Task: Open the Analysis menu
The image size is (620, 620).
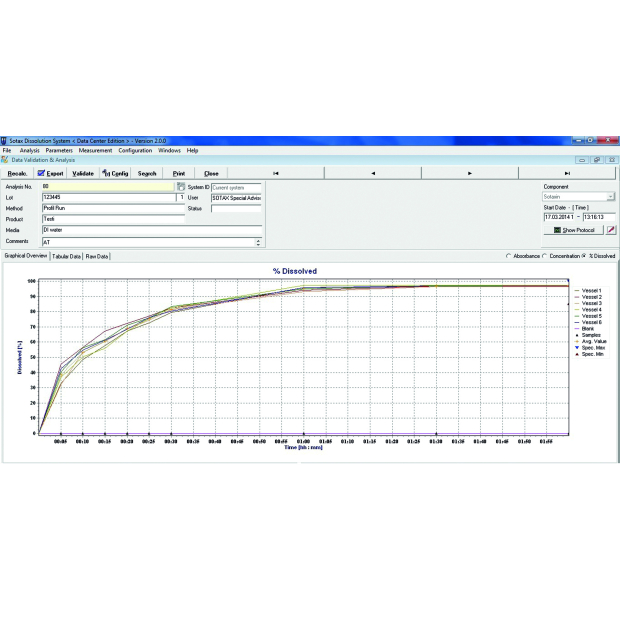Action: [30, 150]
